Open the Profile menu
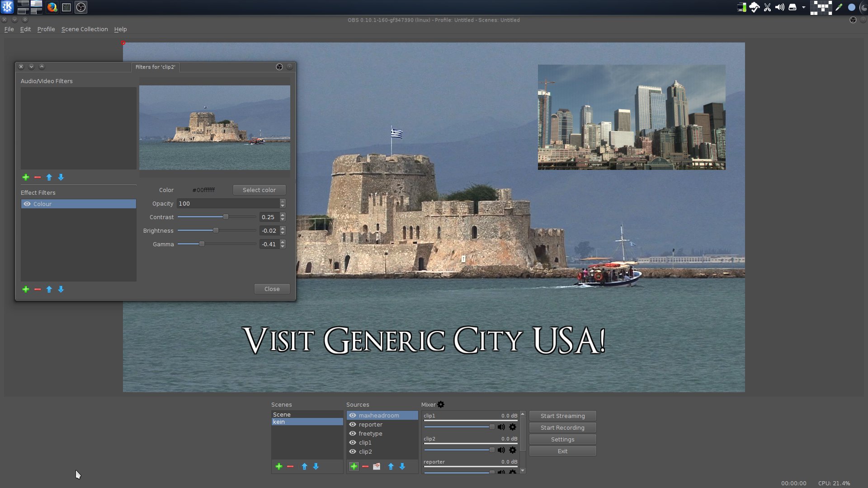868x488 pixels. pyautogui.click(x=46, y=29)
